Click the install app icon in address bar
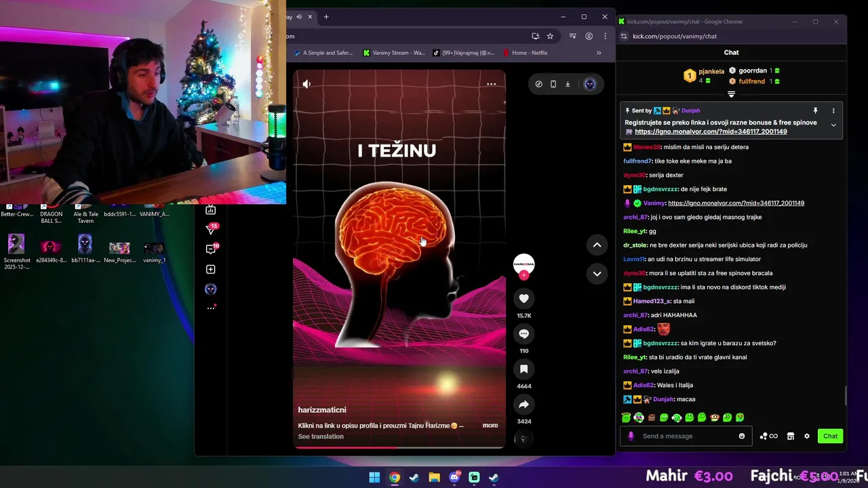868x488 pixels. click(x=535, y=36)
